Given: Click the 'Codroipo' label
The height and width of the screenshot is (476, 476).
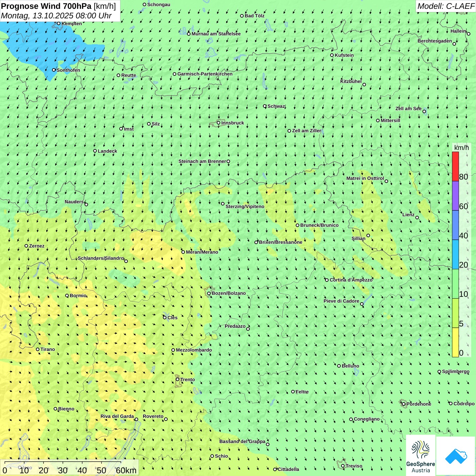Looking at the screenshot, I should pos(464,404).
